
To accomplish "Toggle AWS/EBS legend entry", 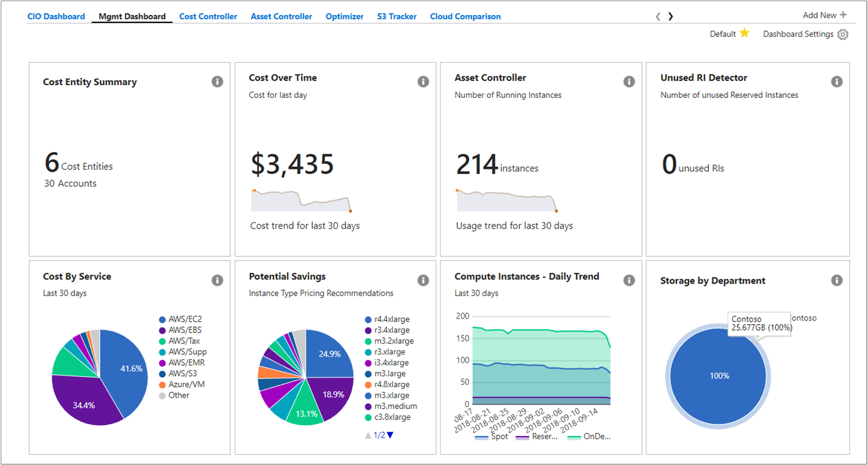I will point(180,330).
